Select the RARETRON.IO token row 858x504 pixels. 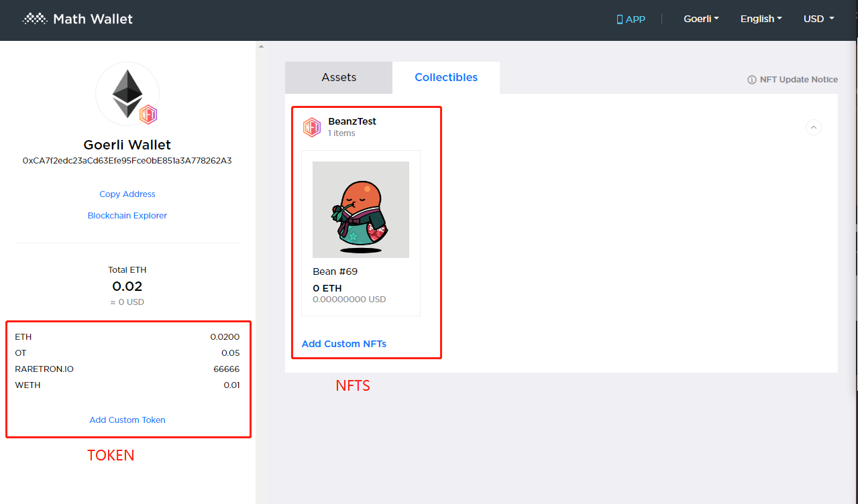pos(127,369)
